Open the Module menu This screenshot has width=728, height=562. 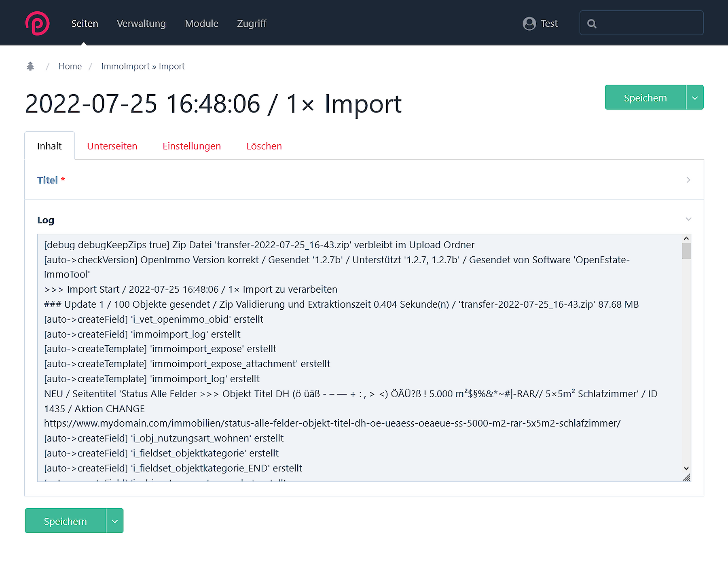[201, 24]
